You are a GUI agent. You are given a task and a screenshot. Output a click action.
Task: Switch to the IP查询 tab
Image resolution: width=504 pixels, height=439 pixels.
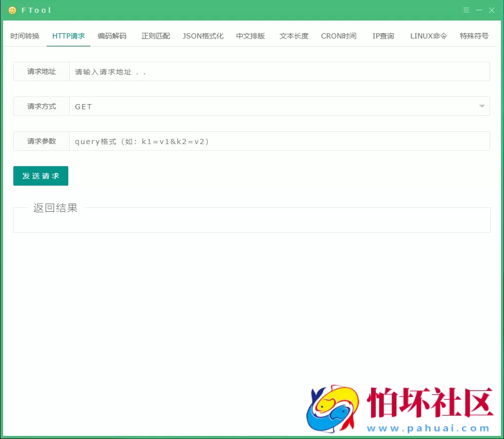click(383, 36)
